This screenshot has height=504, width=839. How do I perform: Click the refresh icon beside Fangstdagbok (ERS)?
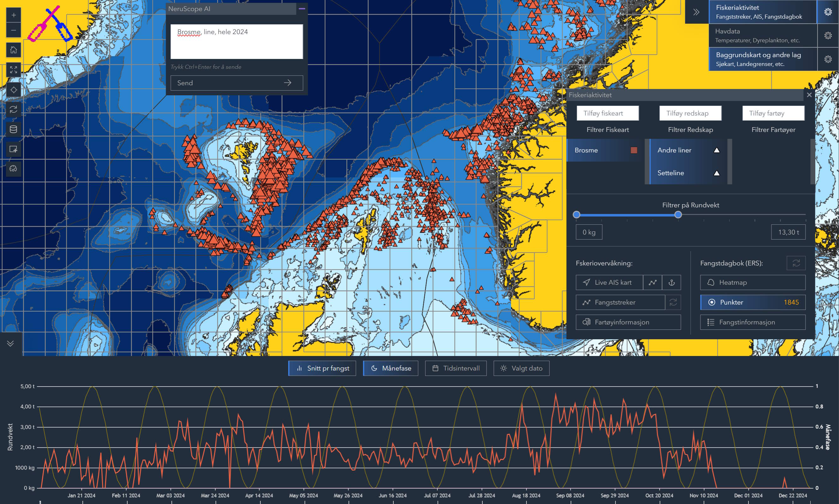coord(796,263)
